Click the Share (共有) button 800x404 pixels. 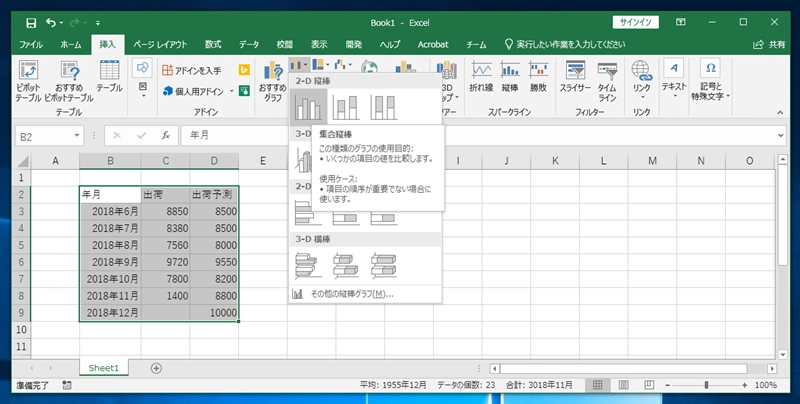[769, 44]
